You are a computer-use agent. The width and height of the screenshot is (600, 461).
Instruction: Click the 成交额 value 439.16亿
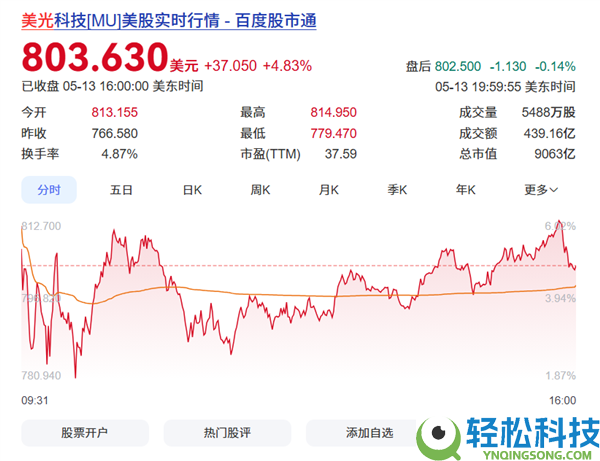549,134
